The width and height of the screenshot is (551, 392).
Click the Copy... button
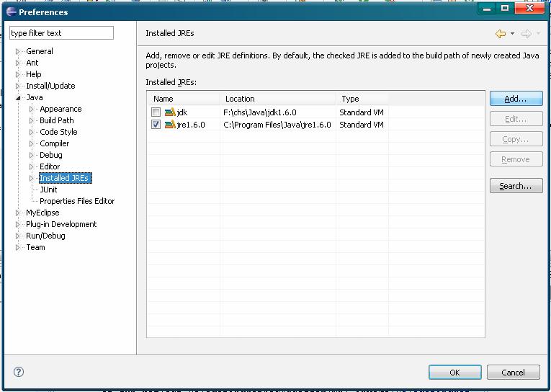click(516, 139)
